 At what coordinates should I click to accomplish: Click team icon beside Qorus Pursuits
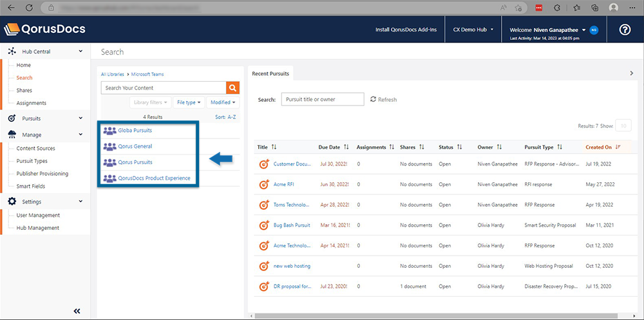click(109, 162)
